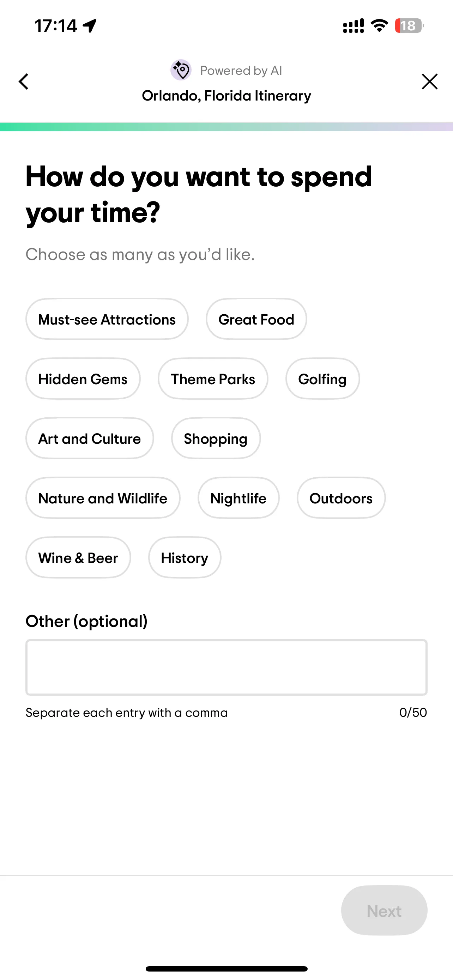
Task: Toggle the Great Food option
Action: coord(256,319)
